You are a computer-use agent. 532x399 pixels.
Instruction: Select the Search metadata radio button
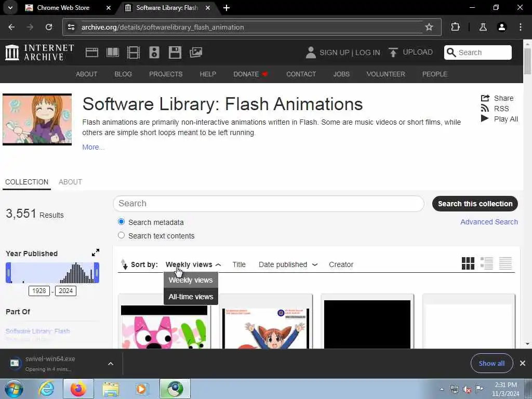(x=121, y=222)
